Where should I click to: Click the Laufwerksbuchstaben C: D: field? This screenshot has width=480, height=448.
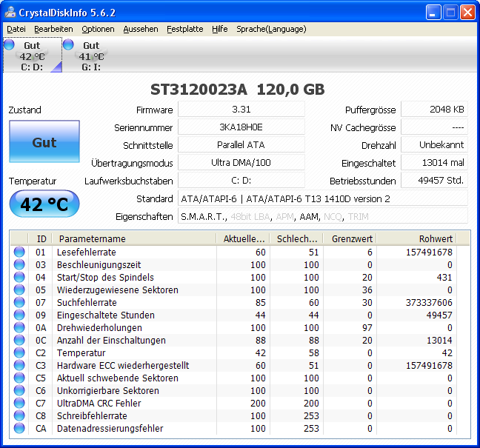coord(241,180)
